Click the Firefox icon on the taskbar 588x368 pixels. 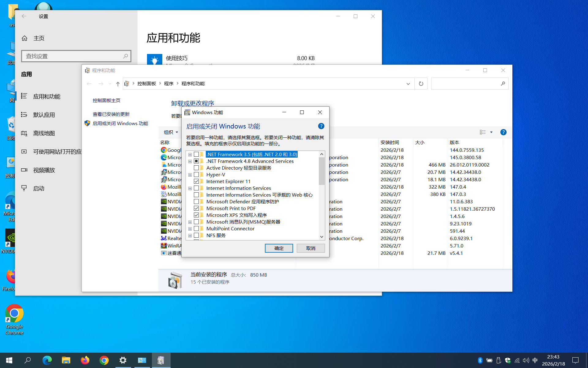click(85, 360)
